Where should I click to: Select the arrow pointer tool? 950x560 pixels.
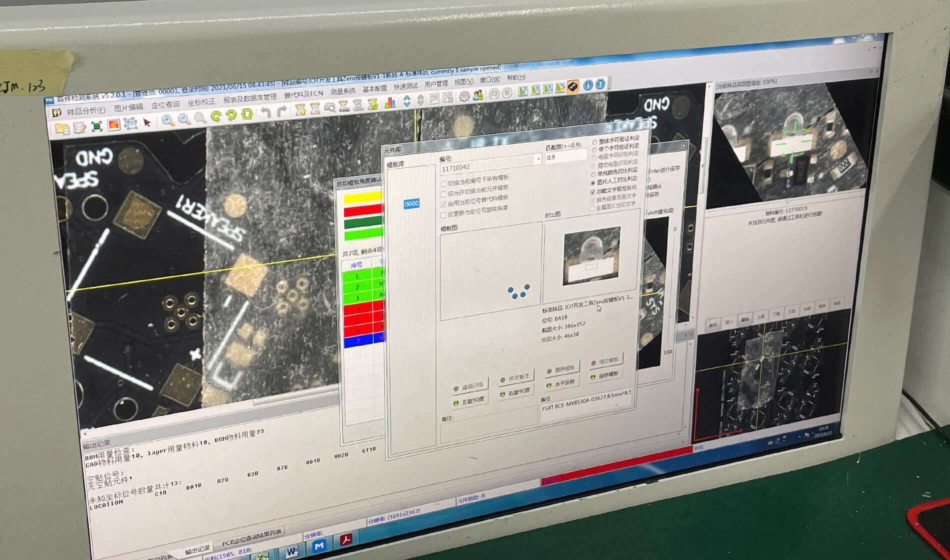pos(147,122)
